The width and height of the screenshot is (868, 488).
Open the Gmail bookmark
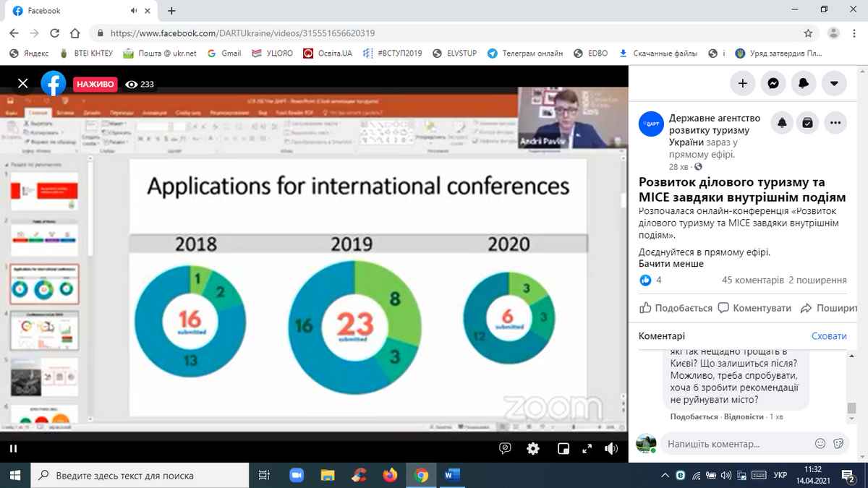[x=224, y=53]
